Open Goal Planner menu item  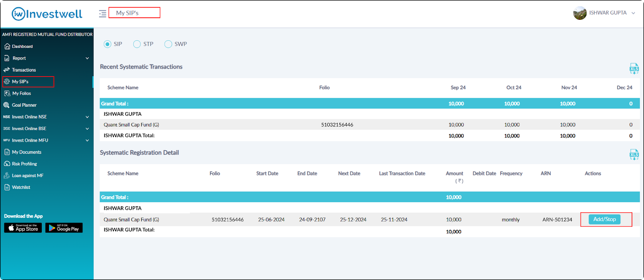24,105
